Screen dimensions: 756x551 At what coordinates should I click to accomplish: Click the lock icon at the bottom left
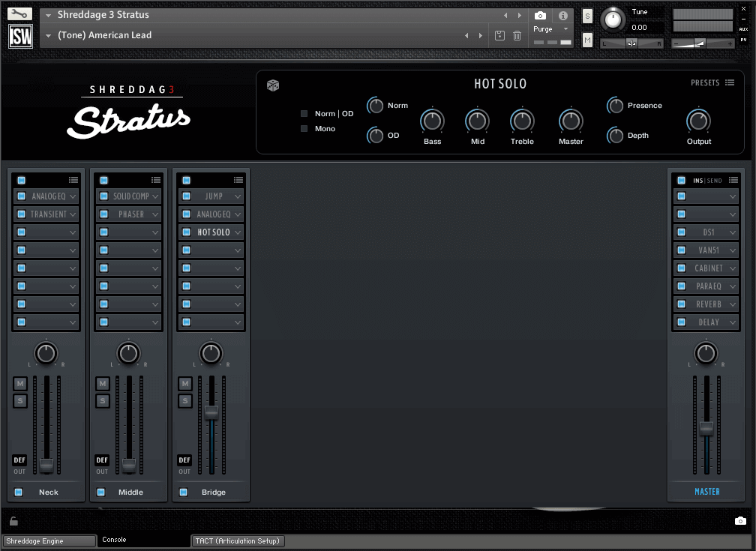[12, 520]
